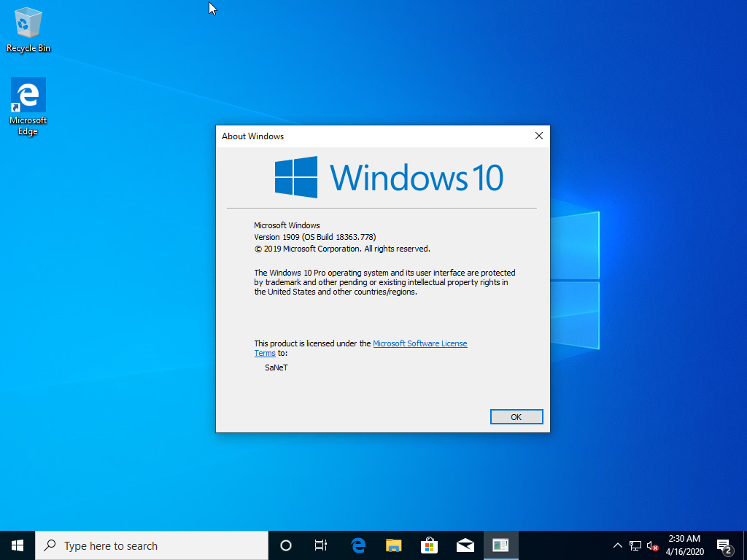This screenshot has height=560, width=747.
Task: Click the 'Microsoft Windows' text line
Action: tap(287, 225)
